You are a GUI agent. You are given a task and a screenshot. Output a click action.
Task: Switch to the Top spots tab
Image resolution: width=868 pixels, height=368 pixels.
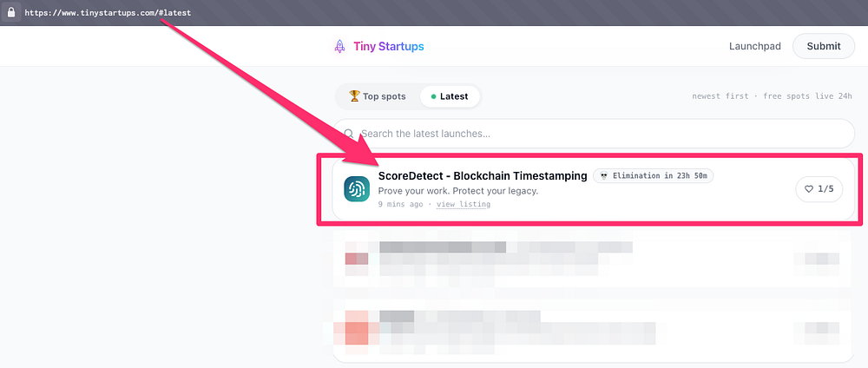coord(378,96)
